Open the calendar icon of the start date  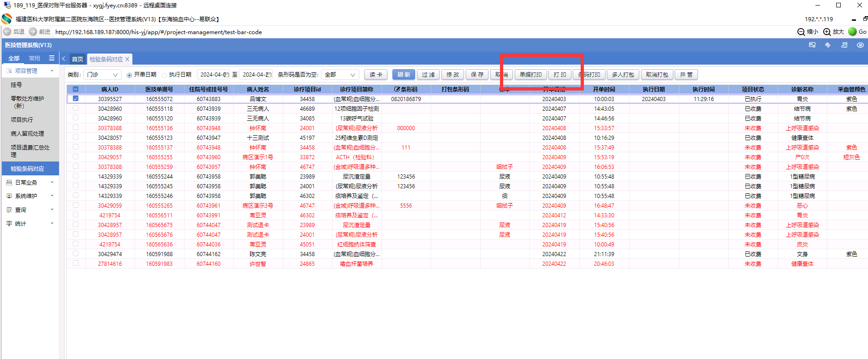point(226,75)
